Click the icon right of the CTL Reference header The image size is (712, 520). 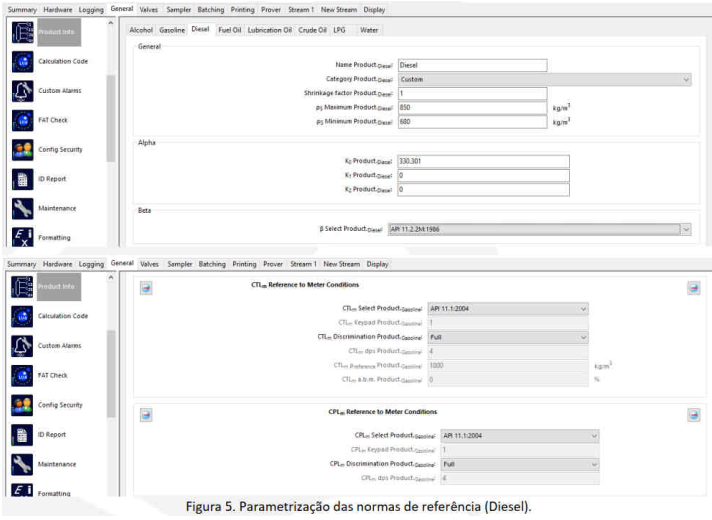(x=693, y=288)
